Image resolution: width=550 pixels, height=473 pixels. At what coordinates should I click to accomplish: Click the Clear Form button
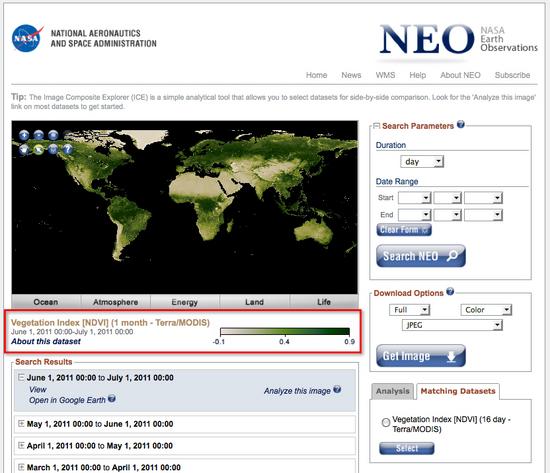pos(404,229)
